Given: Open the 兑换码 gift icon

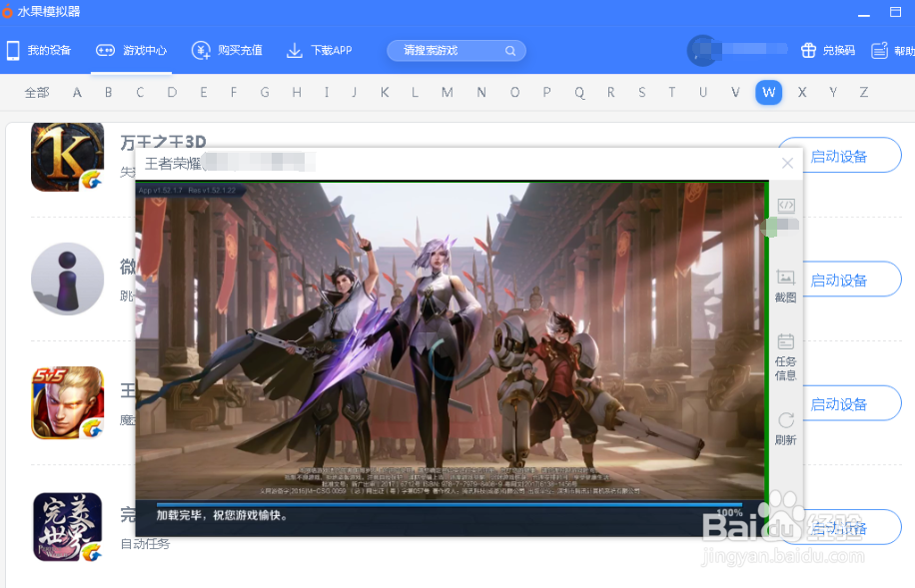Looking at the screenshot, I should tap(808, 51).
